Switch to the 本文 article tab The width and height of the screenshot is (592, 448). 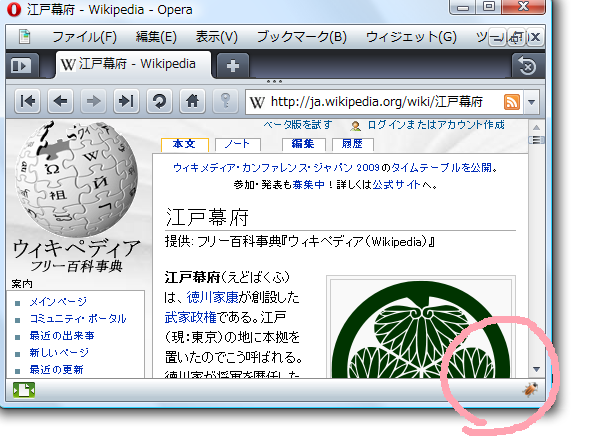click(185, 144)
